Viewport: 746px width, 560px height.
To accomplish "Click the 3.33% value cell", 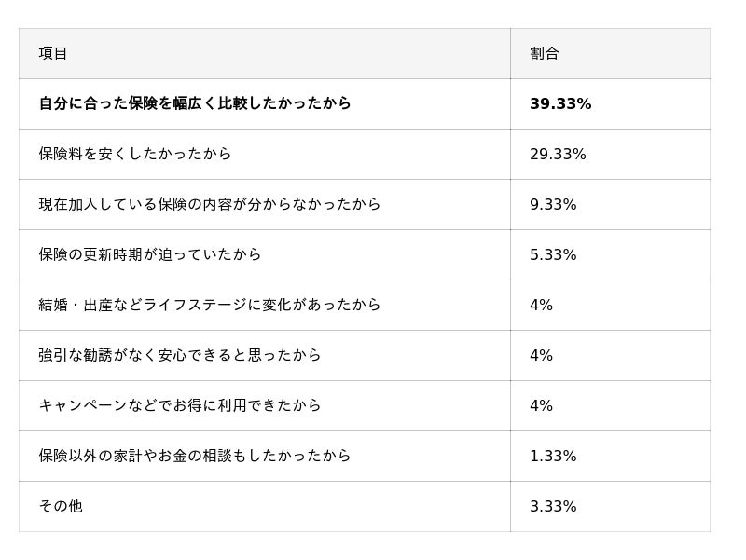I will click(x=553, y=506).
